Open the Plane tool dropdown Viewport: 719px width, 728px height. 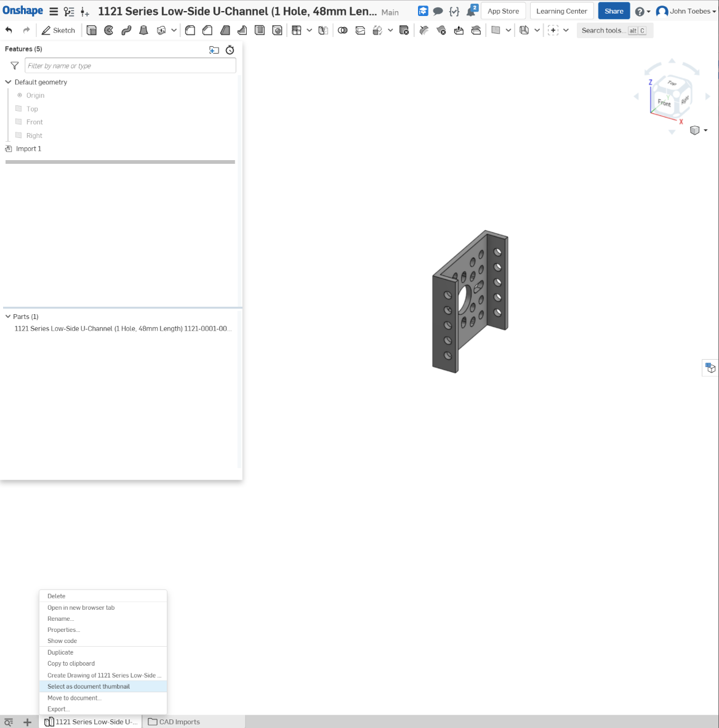pos(508,30)
